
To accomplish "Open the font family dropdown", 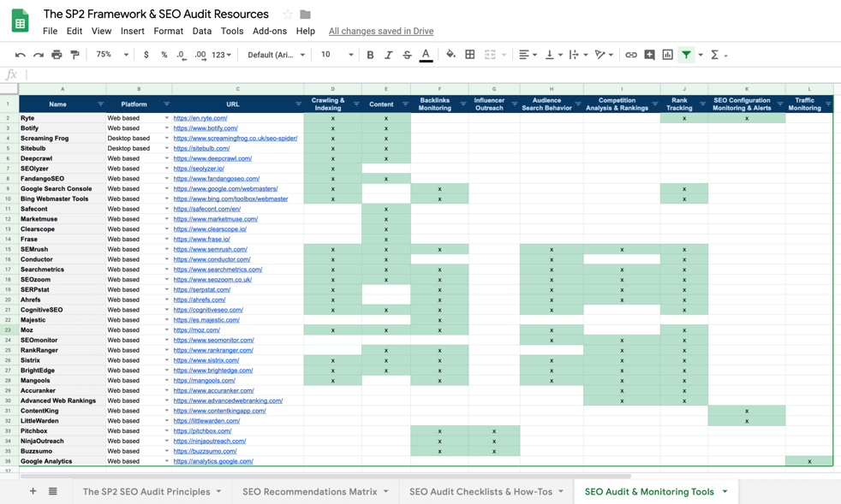I will 277,55.
